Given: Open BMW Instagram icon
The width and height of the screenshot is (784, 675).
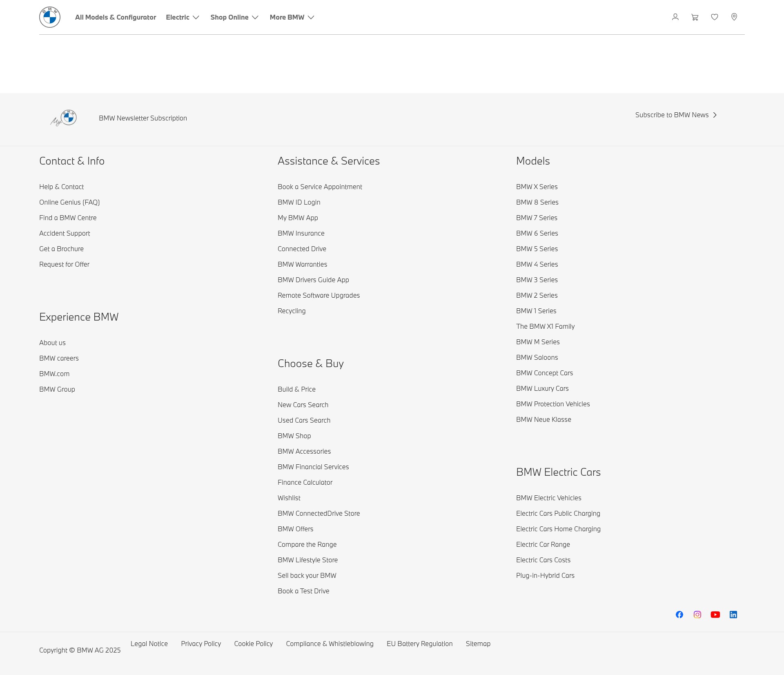Looking at the screenshot, I should coord(697,615).
